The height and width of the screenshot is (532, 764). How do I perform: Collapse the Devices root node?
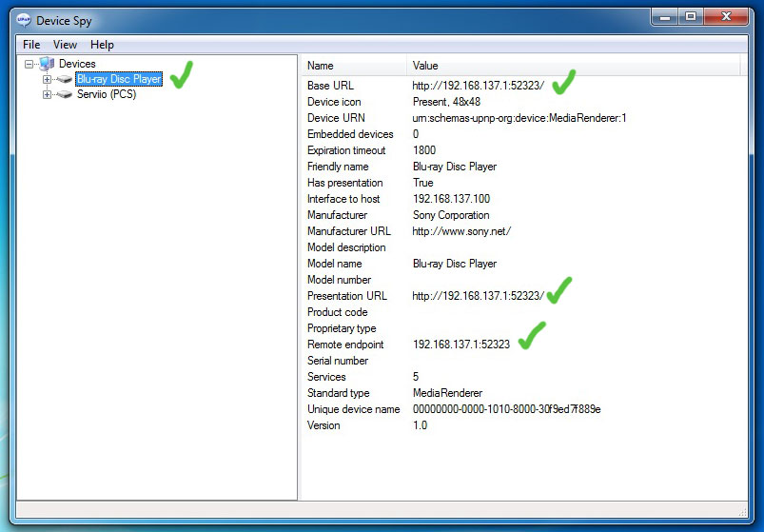(x=29, y=65)
